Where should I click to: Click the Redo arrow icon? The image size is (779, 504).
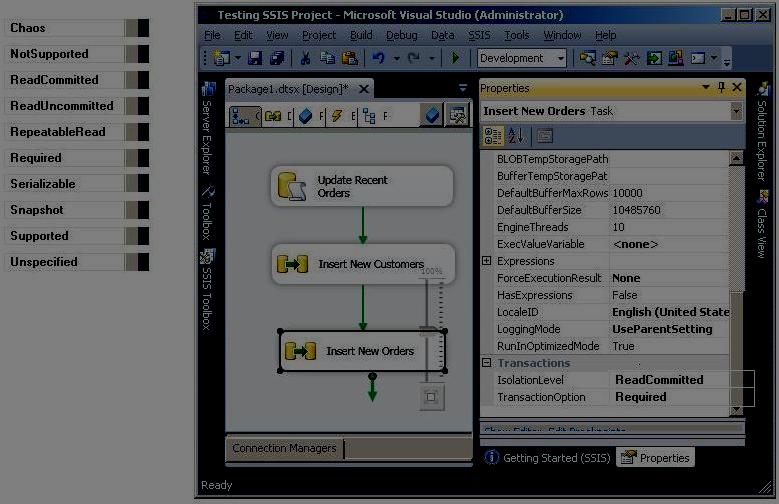pyautogui.click(x=414, y=59)
